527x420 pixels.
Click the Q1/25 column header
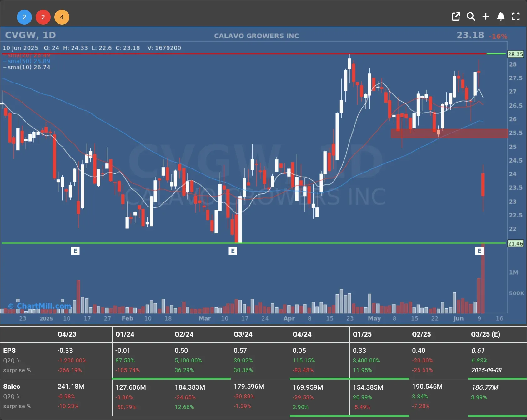point(362,334)
